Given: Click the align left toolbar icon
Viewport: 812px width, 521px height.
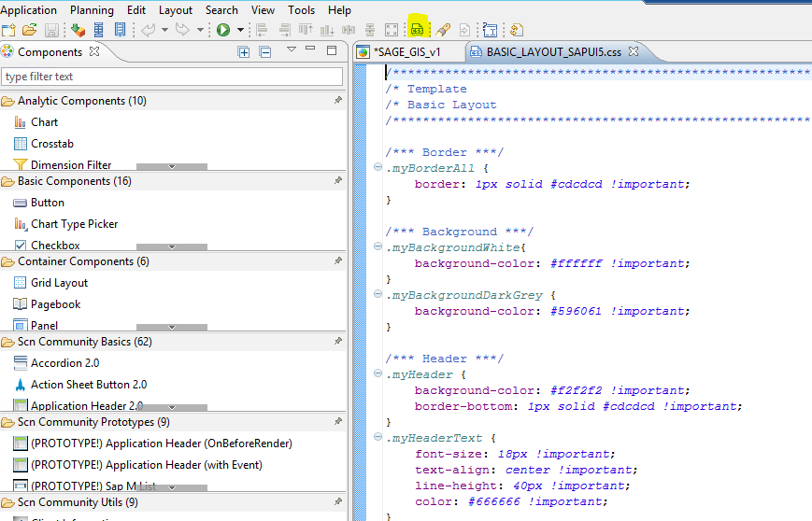Looking at the screenshot, I should tap(262, 30).
